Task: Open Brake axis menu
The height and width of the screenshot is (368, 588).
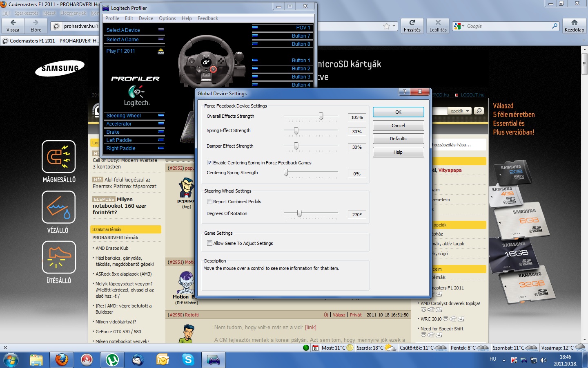Action: click(x=161, y=132)
